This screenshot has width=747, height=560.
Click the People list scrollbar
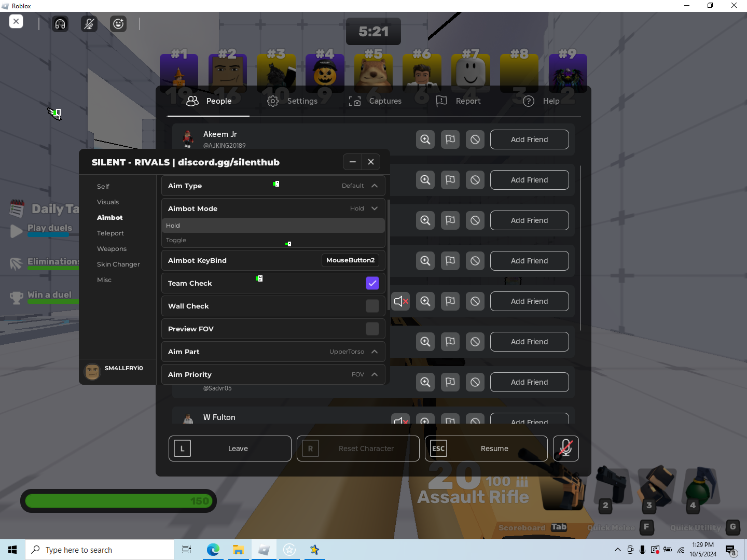tap(580, 248)
